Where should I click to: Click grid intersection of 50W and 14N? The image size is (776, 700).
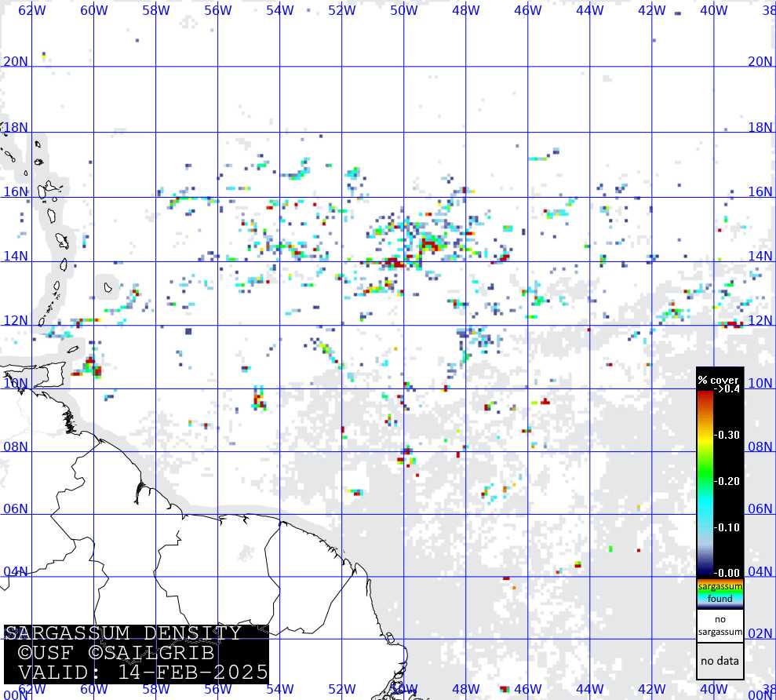coord(404,261)
